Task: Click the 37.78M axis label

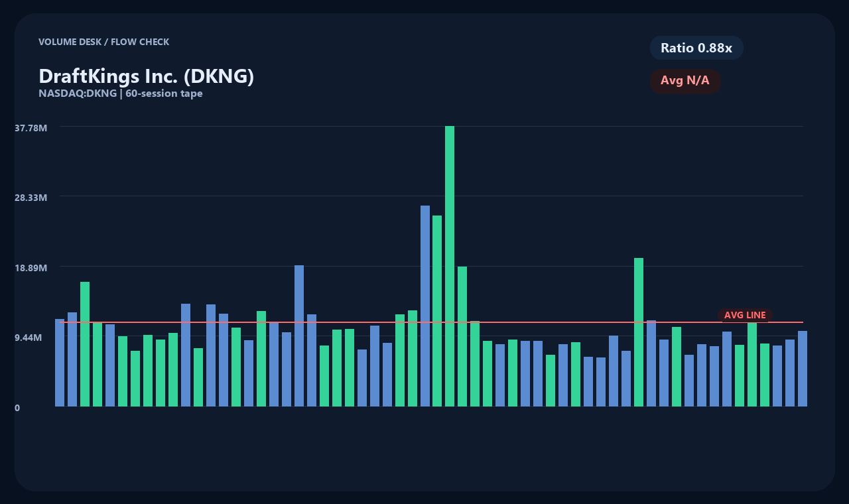Action: [x=31, y=127]
